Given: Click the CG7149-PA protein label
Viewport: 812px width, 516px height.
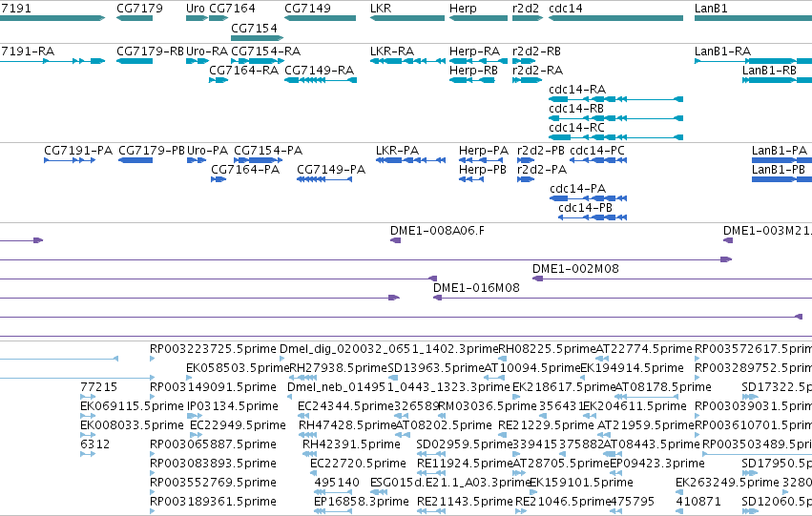Looking at the screenshot, I should coord(331,170).
